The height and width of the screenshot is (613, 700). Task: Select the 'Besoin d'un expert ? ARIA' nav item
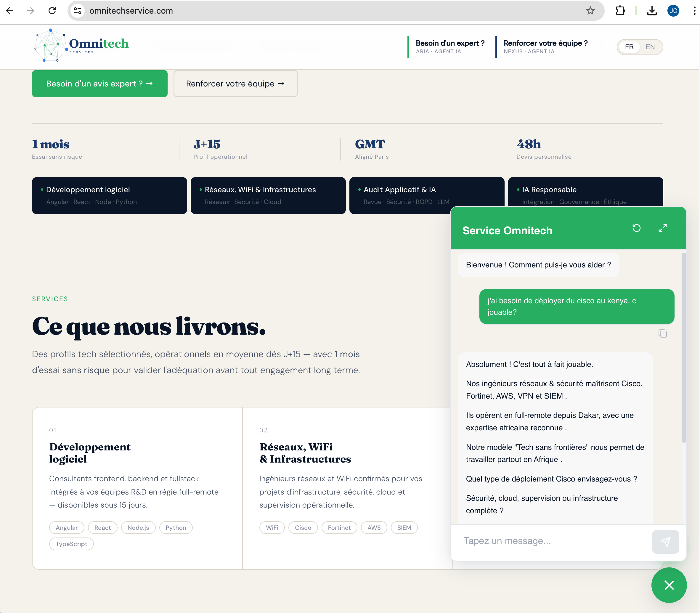[x=450, y=47]
